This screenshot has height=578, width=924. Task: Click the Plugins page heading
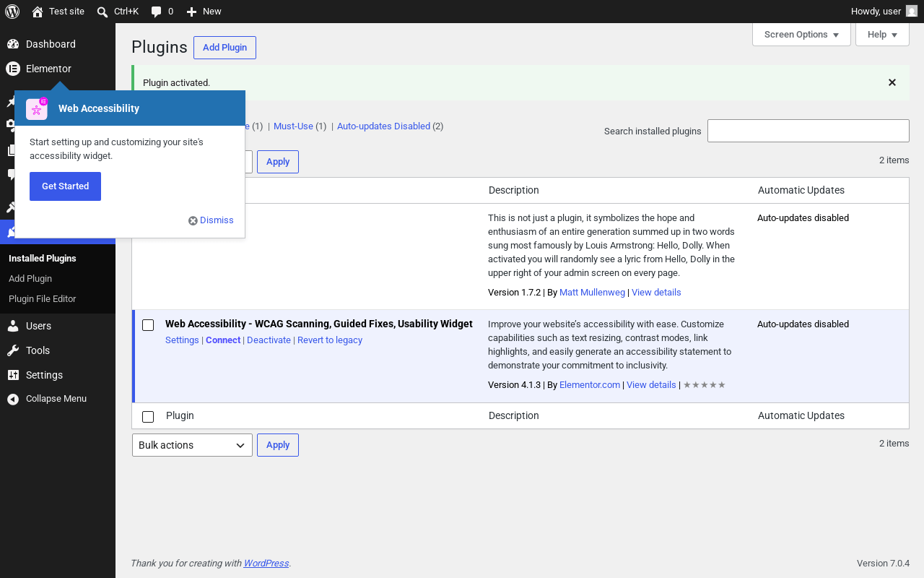[160, 48]
